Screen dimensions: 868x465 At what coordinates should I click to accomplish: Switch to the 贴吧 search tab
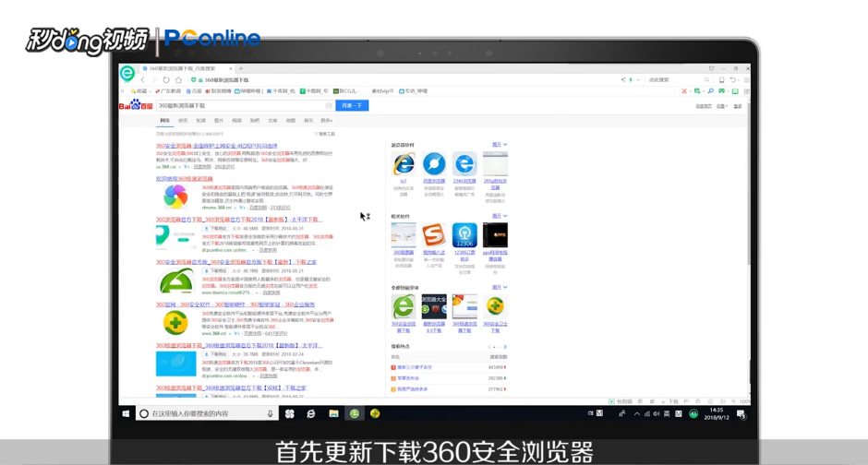tap(255, 121)
